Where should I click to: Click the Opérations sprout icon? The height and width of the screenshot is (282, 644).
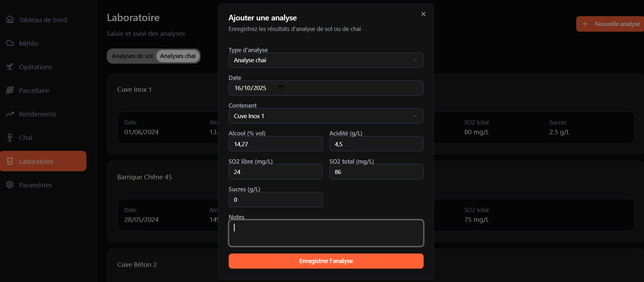point(10,66)
